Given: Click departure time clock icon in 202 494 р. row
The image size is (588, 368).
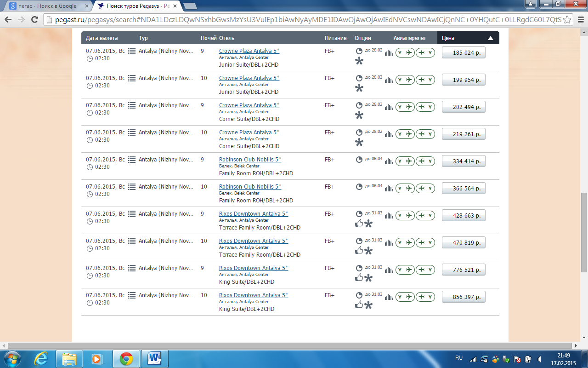Looking at the screenshot, I should [90, 113].
